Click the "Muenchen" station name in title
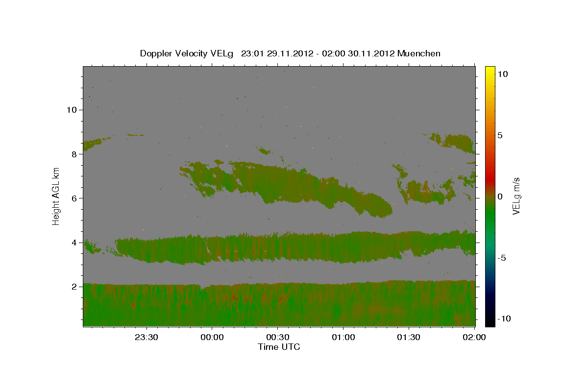This screenshot has width=588, height=392. (419, 53)
